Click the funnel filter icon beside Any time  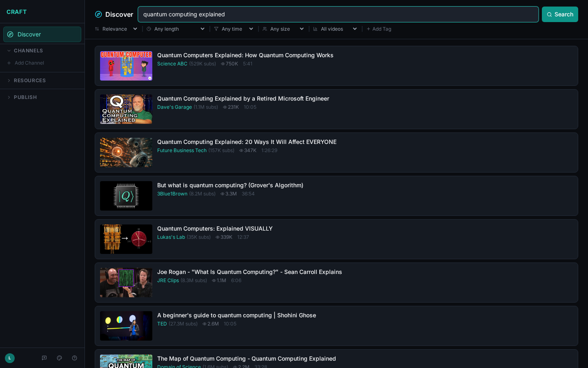tap(216, 29)
